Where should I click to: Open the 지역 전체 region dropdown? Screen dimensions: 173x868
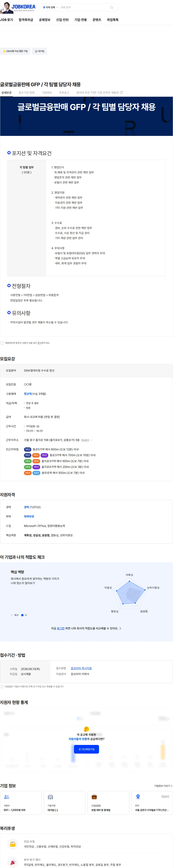(x=50, y=7)
